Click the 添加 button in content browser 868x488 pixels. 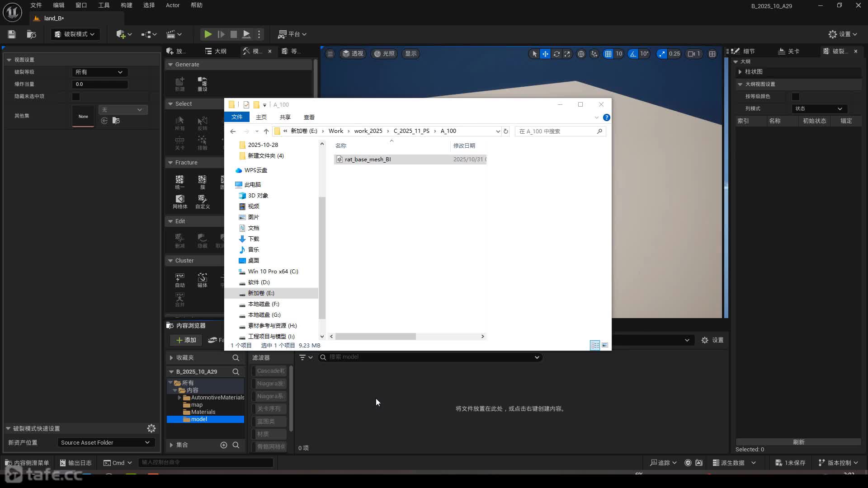click(x=186, y=340)
